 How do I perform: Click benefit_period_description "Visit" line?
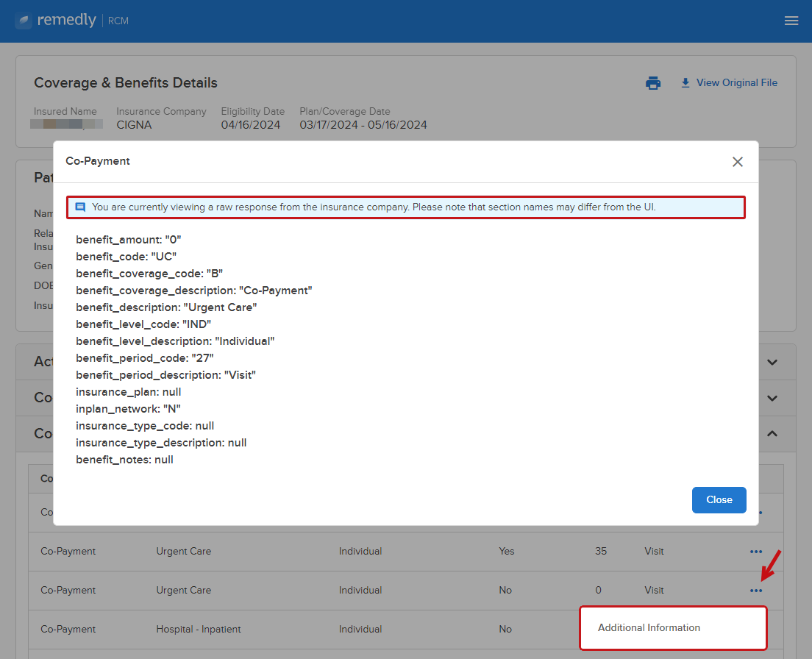tap(165, 375)
